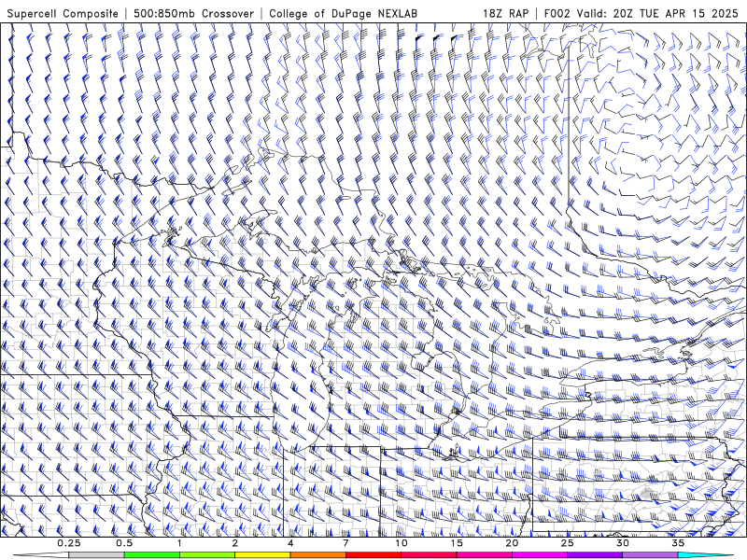Click the orange color bar segment

(317, 555)
